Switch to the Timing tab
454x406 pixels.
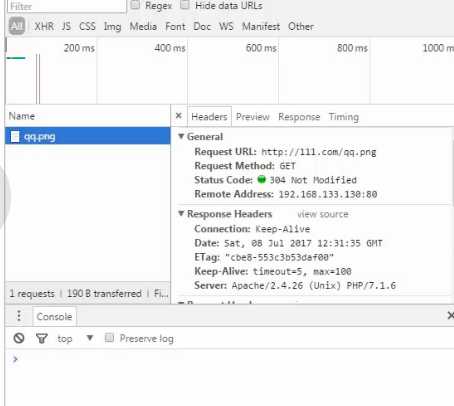[344, 117]
